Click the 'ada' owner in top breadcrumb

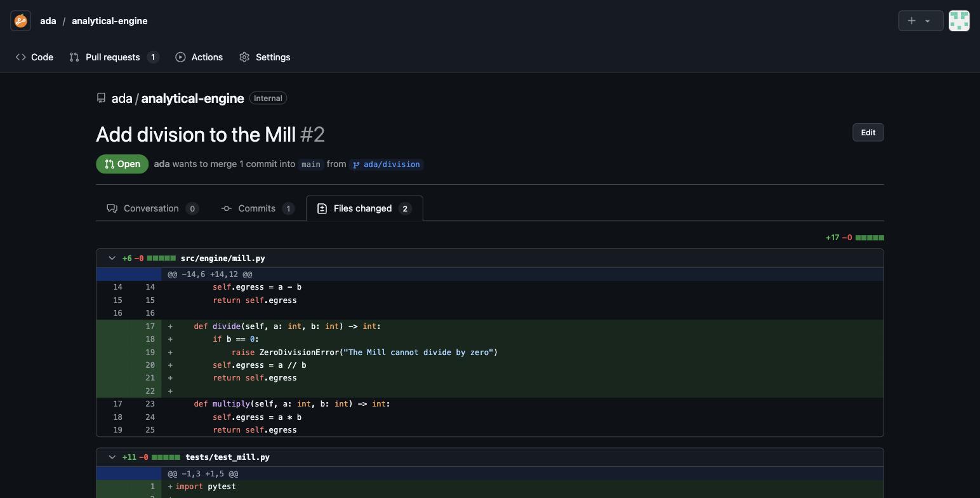[48, 21]
